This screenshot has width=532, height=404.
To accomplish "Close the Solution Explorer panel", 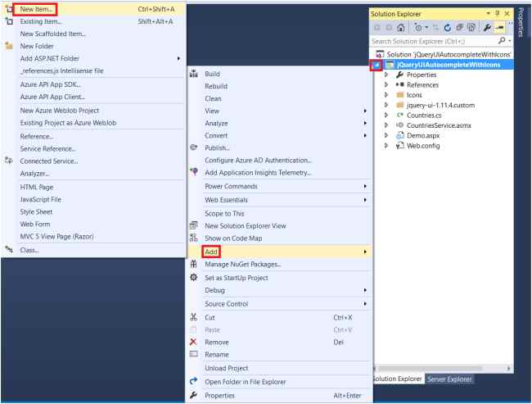I will tap(507, 14).
